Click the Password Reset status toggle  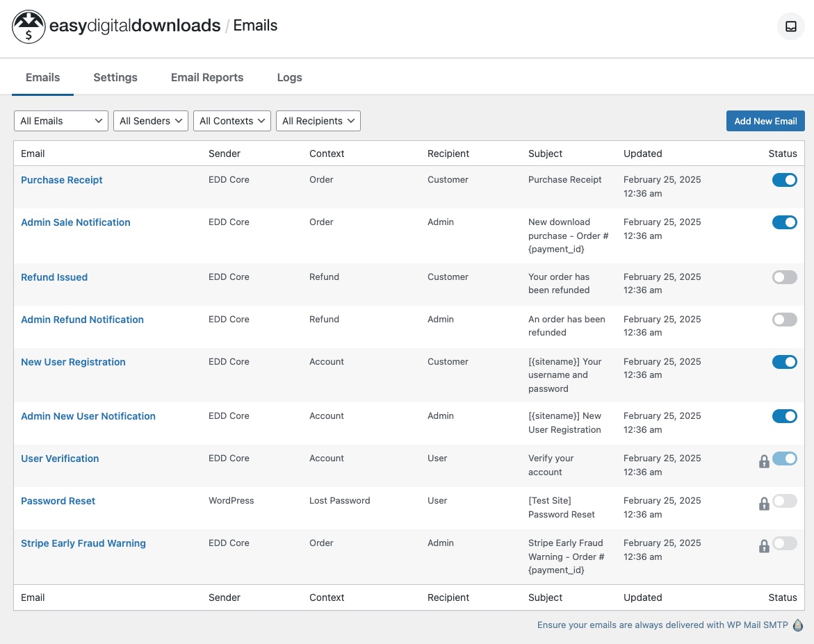[x=784, y=502]
